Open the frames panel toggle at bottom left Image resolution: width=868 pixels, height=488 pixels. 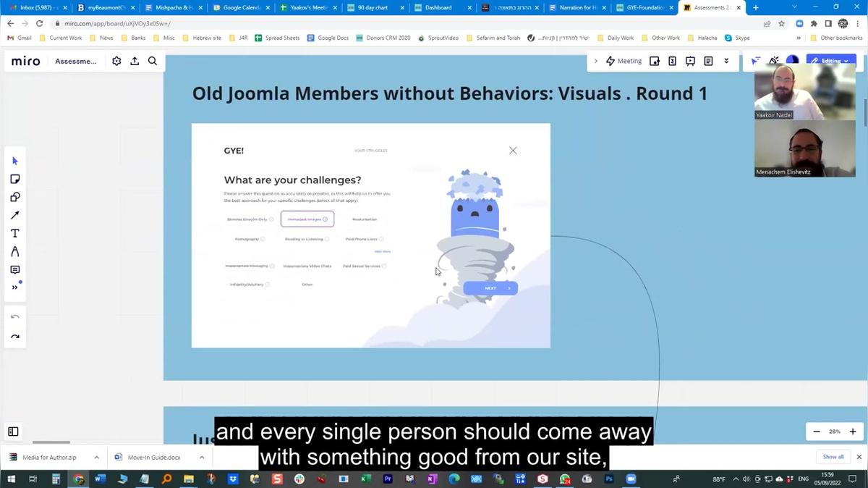tap(13, 432)
